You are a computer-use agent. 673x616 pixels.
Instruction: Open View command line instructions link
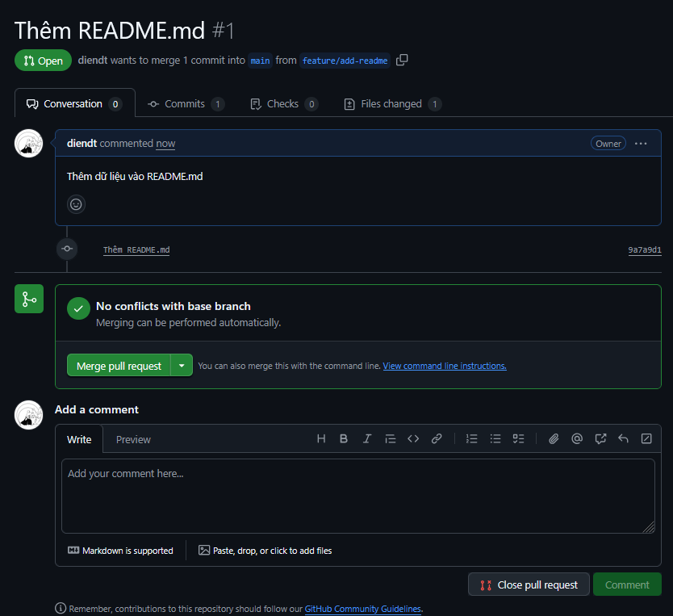(x=445, y=366)
